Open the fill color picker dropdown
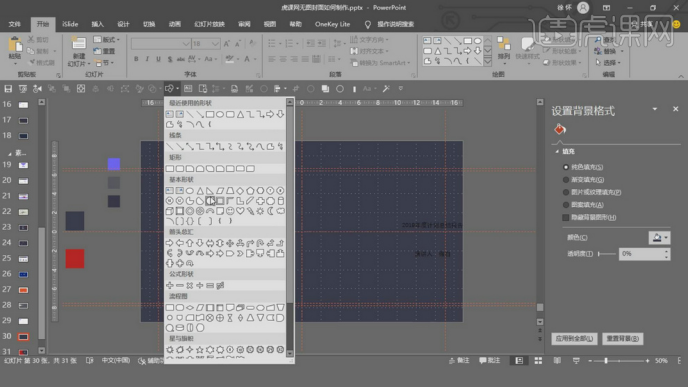The image size is (688, 387). tap(659, 237)
